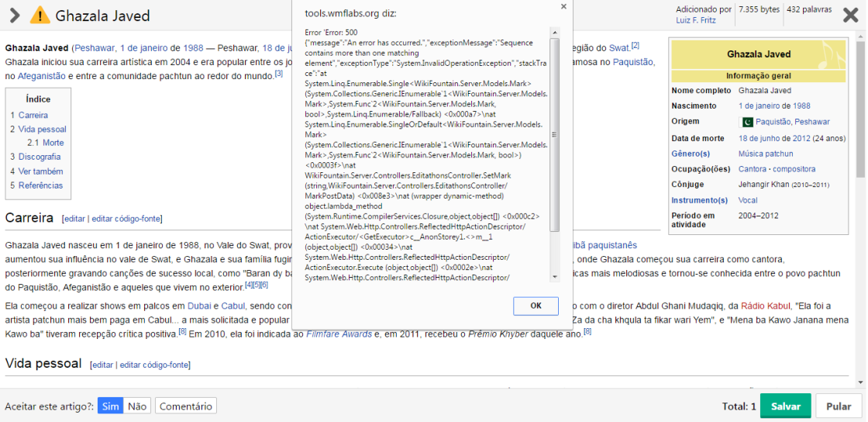Click the page scrollbar up arrow

862,35
